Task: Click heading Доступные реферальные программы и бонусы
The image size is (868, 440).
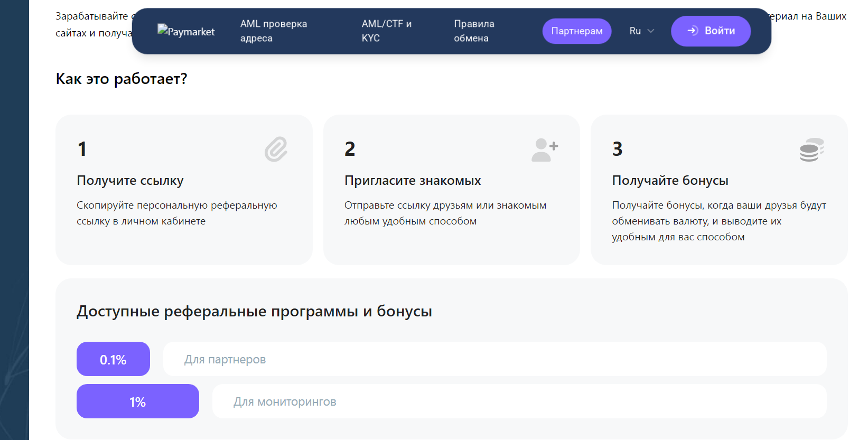Action: click(x=254, y=312)
